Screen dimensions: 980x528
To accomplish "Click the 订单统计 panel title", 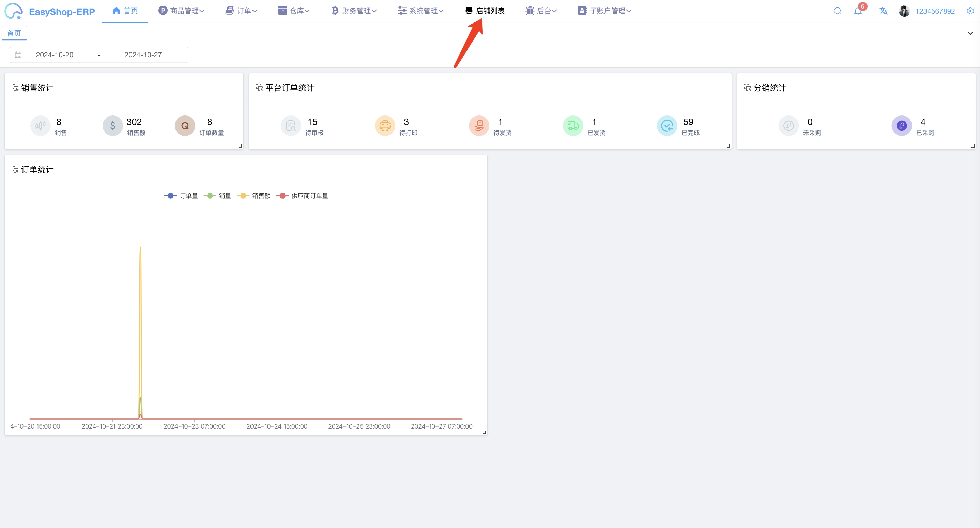I will [x=37, y=170].
